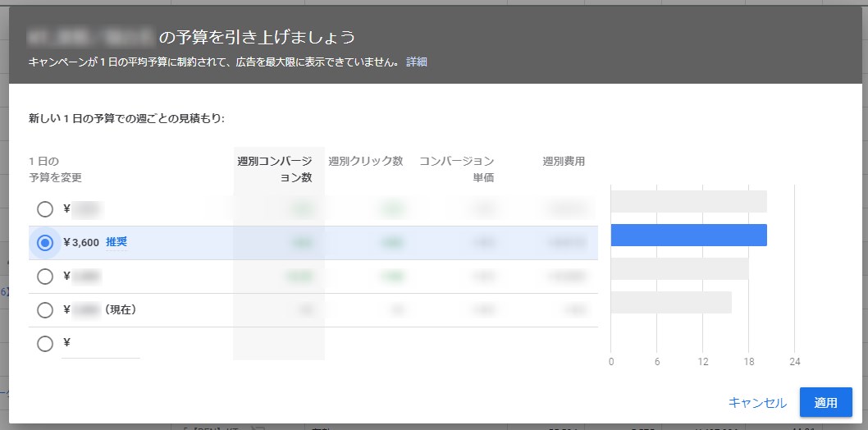Click the コンバージョン単価 column header
This screenshot has width=868, height=430.
(x=457, y=169)
